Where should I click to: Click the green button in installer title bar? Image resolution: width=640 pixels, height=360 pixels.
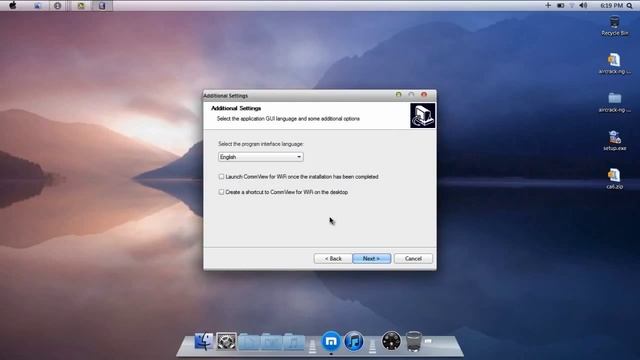398,95
